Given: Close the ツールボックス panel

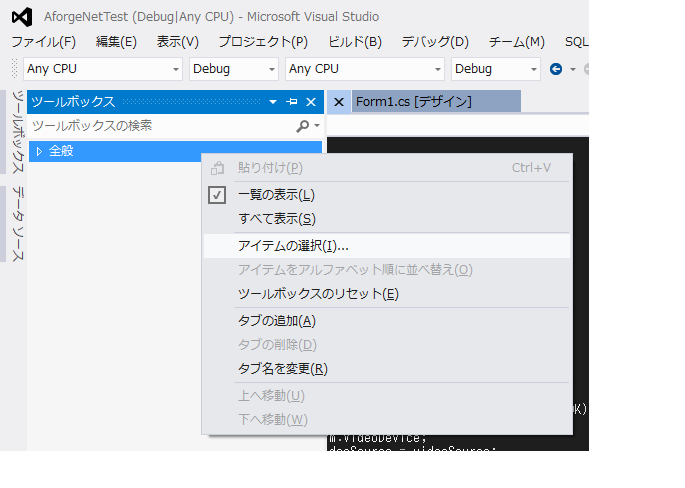Looking at the screenshot, I should point(311,102).
